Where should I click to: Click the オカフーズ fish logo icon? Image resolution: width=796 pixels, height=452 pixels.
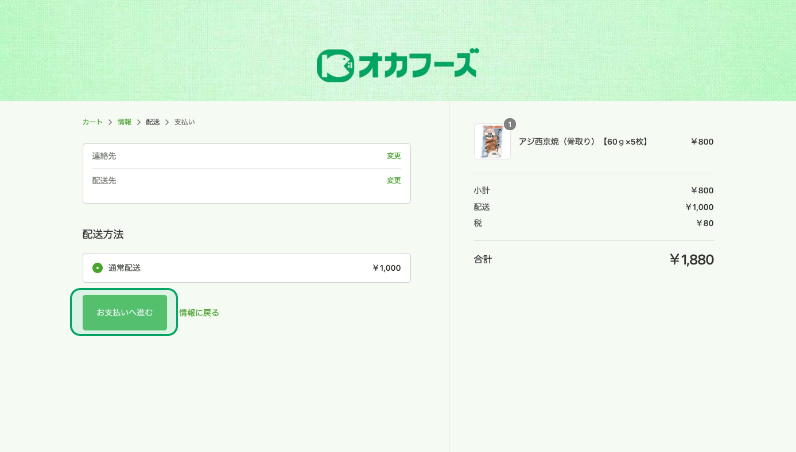coord(335,65)
